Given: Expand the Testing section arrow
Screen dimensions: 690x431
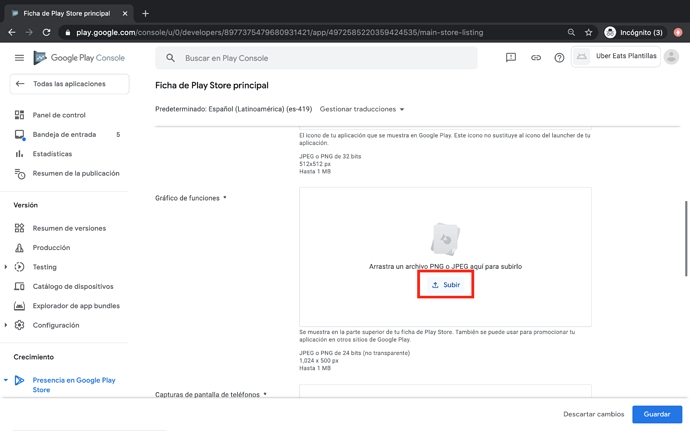Looking at the screenshot, I should tap(6, 267).
